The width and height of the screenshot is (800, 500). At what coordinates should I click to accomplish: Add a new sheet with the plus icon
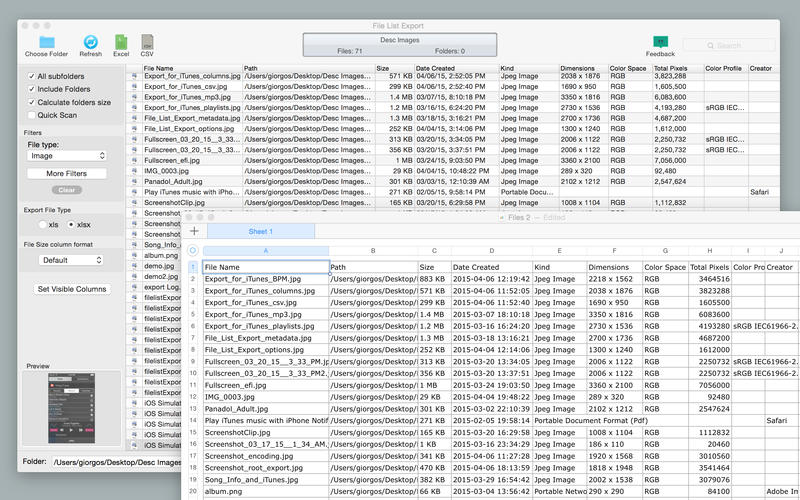(194, 231)
